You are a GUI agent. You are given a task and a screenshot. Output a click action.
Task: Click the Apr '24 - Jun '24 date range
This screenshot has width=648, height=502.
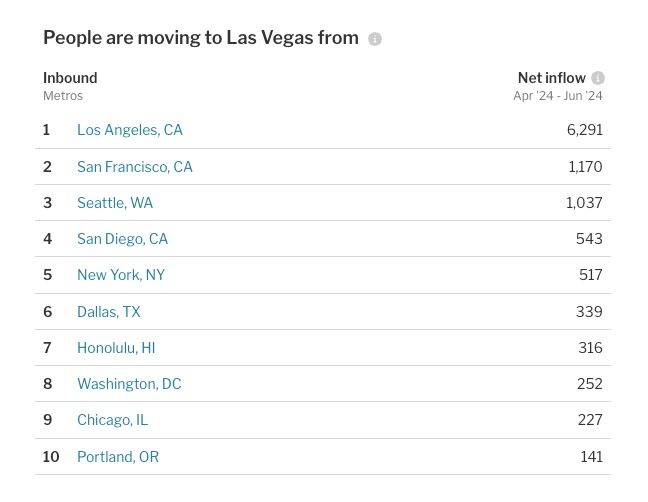coord(557,96)
